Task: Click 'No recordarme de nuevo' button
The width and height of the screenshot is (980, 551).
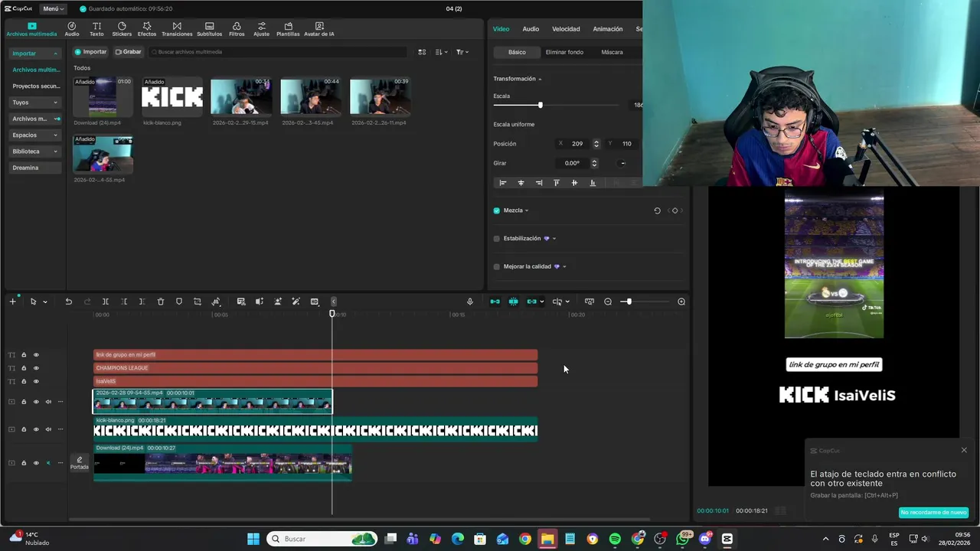Action: click(933, 512)
